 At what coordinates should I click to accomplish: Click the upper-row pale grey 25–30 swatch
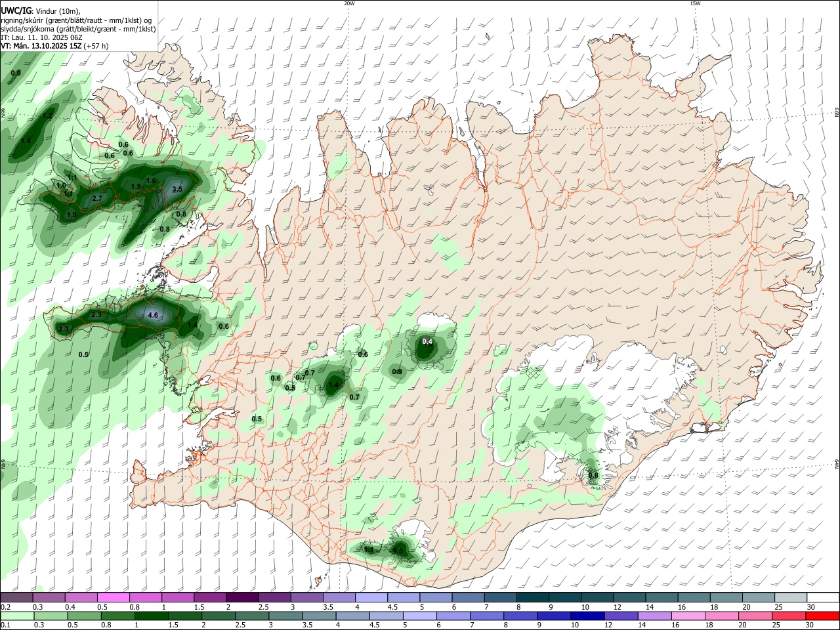point(791,597)
